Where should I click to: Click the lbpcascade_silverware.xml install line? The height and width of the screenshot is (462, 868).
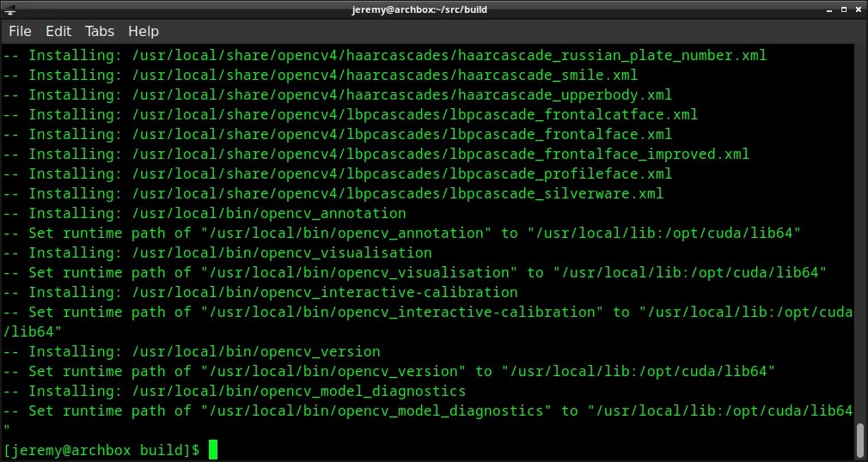[333, 194]
